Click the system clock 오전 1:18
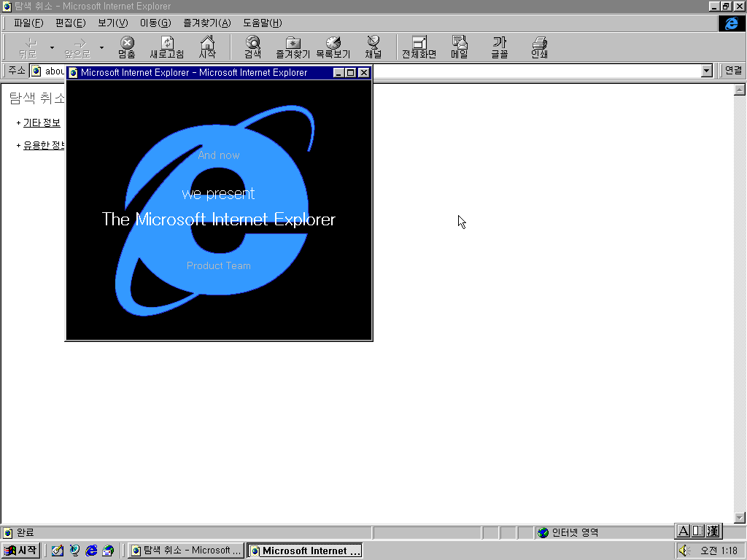 [x=719, y=551]
